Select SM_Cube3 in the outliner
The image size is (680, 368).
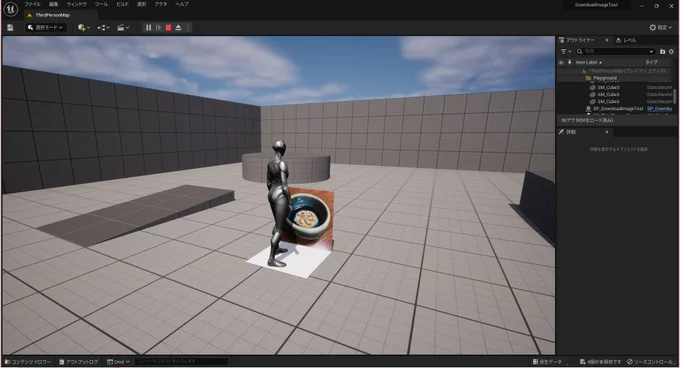coord(608,88)
